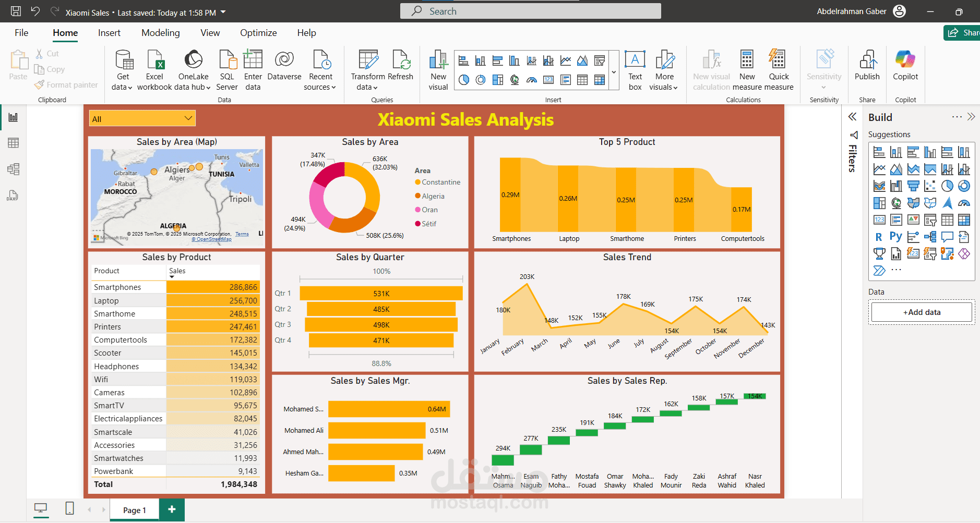
Task: Insert a Decomposition tree visual
Action: [930, 237]
